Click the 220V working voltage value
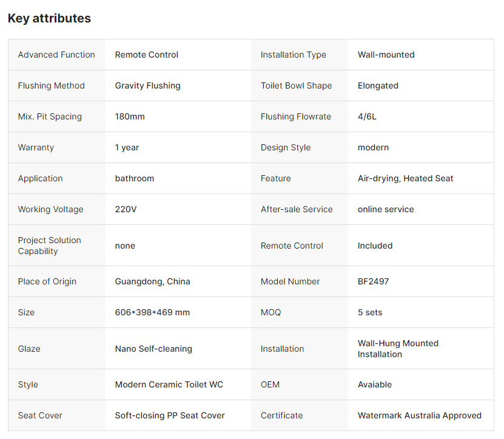 point(126,209)
